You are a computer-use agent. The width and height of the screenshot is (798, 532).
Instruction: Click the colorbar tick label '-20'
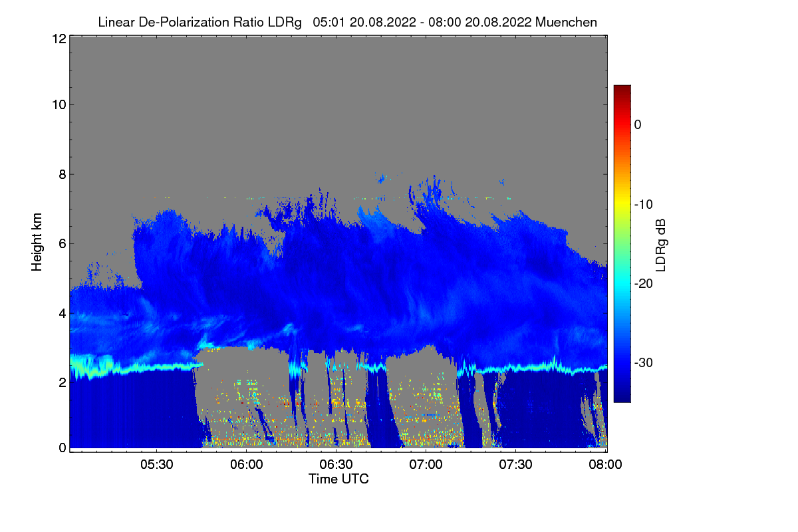(x=644, y=283)
